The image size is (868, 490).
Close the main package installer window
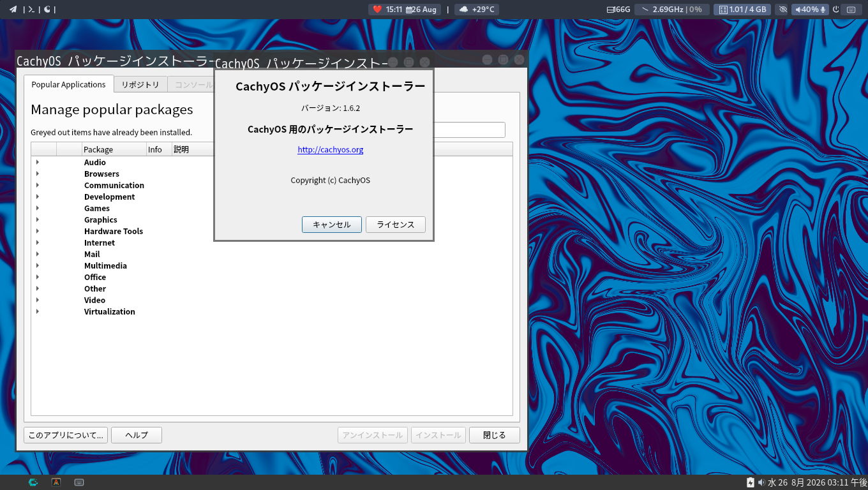coord(519,59)
